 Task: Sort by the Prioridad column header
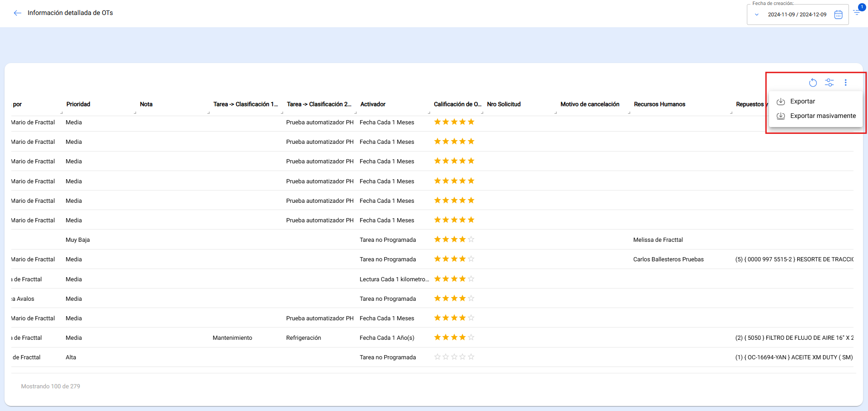(x=78, y=104)
